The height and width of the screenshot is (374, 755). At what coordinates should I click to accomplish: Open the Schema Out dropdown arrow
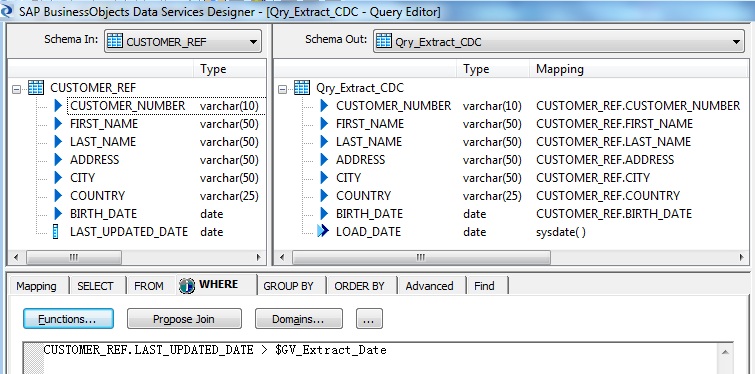(736, 42)
